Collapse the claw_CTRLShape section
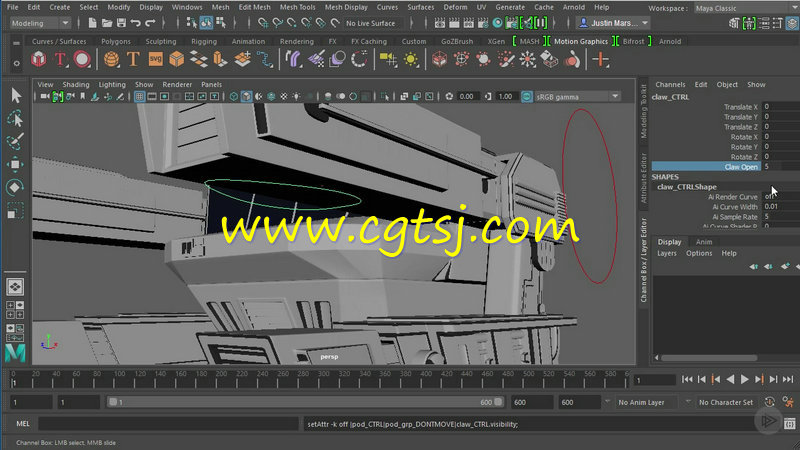The height and width of the screenshot is (450, 800). [x=687, y=187]
